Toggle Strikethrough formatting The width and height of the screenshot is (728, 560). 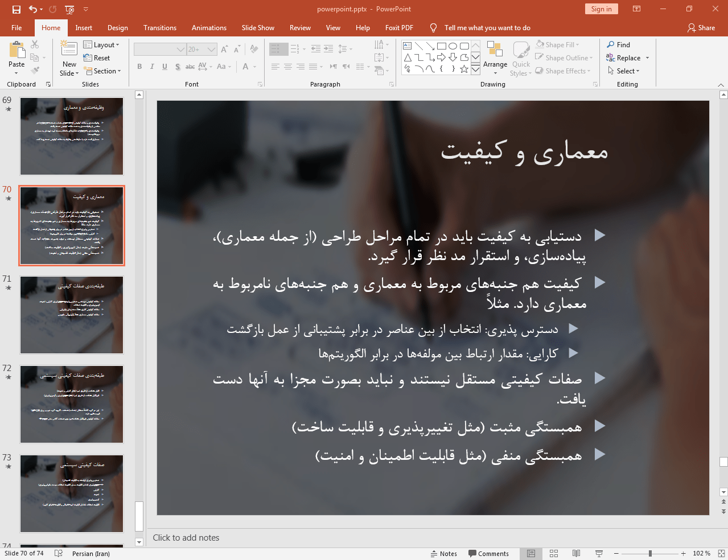[x=190, y=67]
